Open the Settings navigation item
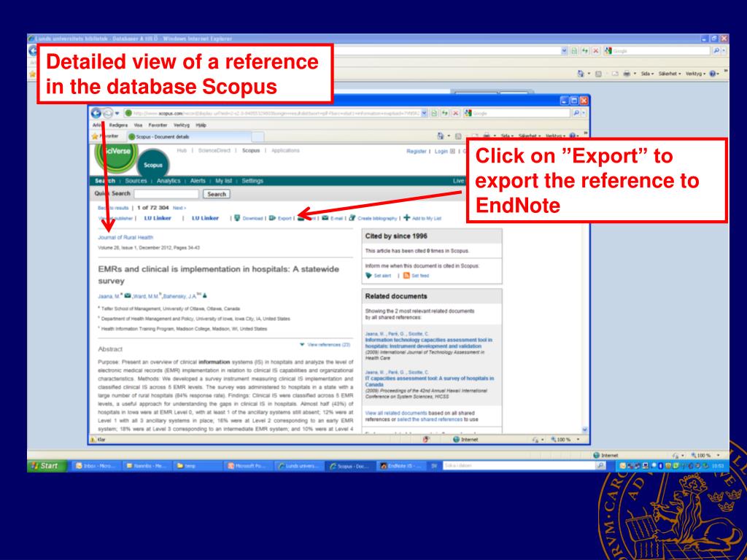The height and width of the screenshot is (560, 747). (252, 181)
